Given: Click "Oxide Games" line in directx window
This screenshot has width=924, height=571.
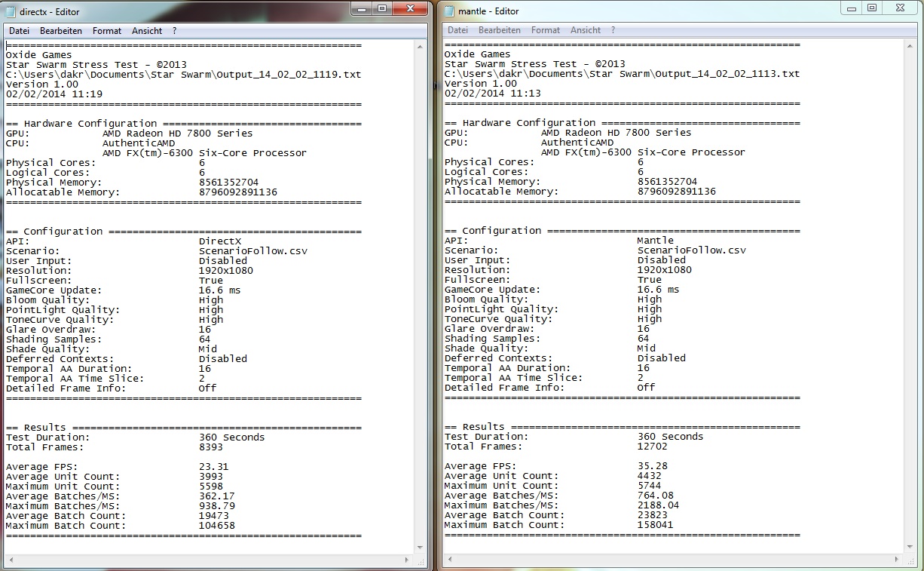Looking at the screenshot, I should (39, 55).
